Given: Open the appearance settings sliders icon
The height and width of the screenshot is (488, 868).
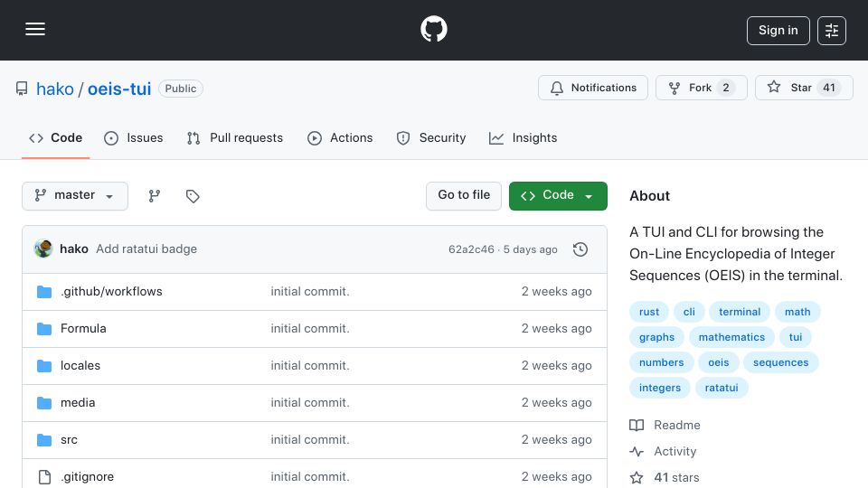Looking at the screenshot, I should [832, 31].
